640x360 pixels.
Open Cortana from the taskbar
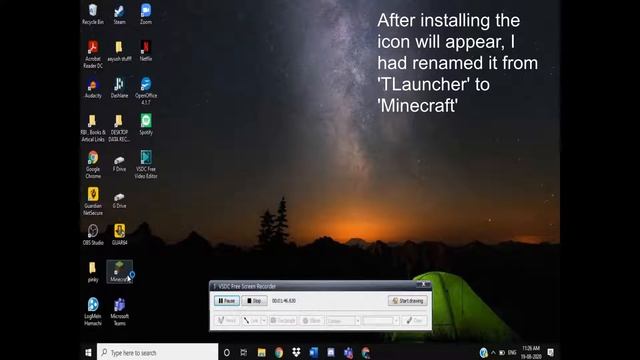tap(227, 352)
